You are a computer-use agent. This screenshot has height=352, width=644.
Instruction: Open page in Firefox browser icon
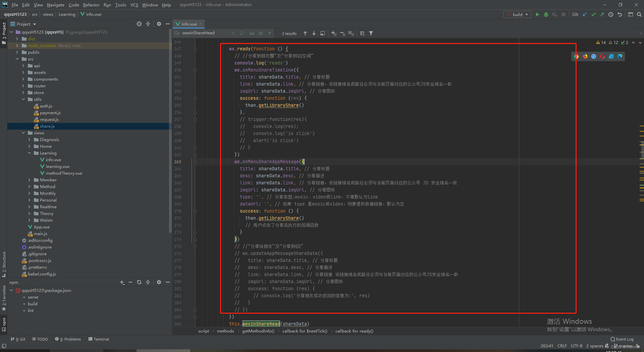(585, 56)
